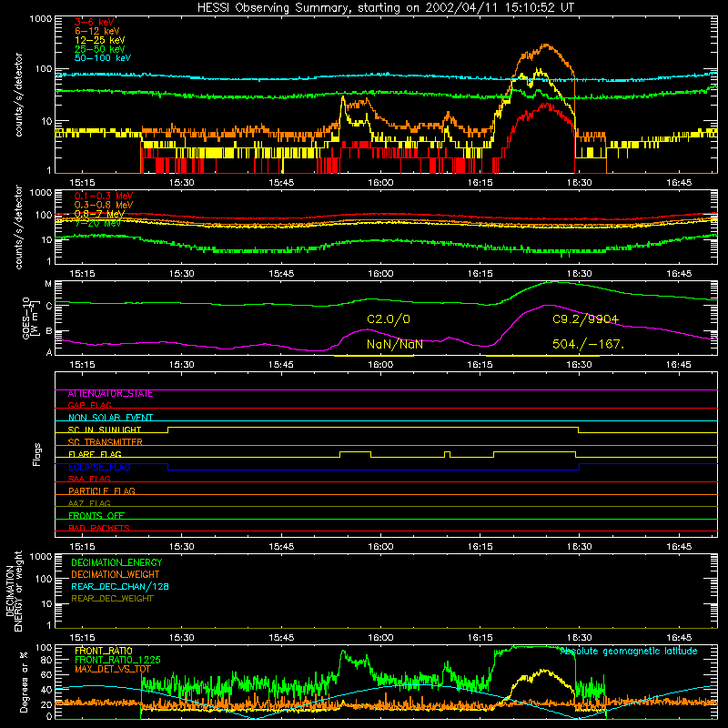The height and width of the screenshot is (728, 728).
Task: Click the first FLARE_FLAG raised step before 16:00
Action: pos(355,452)
